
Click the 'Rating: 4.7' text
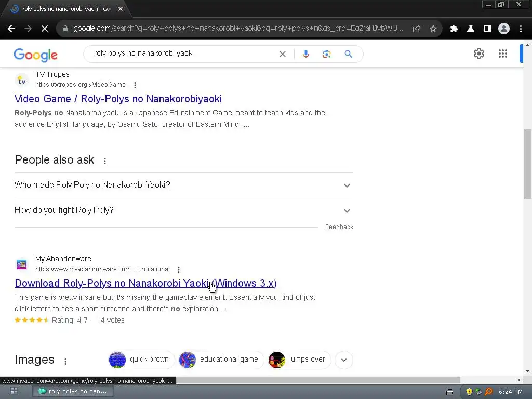70,320
